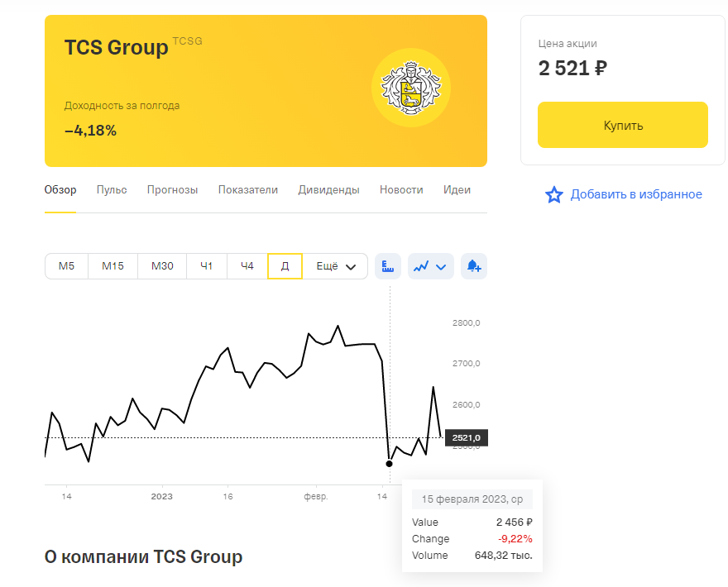The width and height of the screenshot is (728, 587).
Task: Click the line chart type icon
Action: pyautogui.click(x=421, y=266)
